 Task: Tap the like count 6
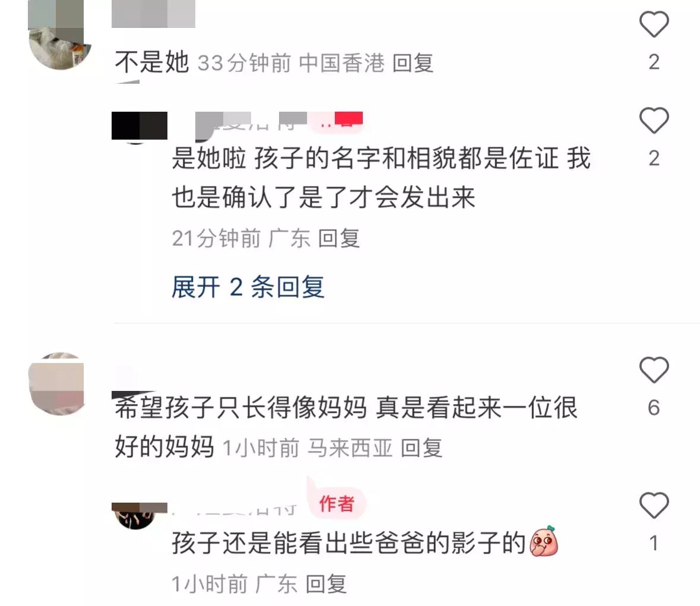point(654,408)
